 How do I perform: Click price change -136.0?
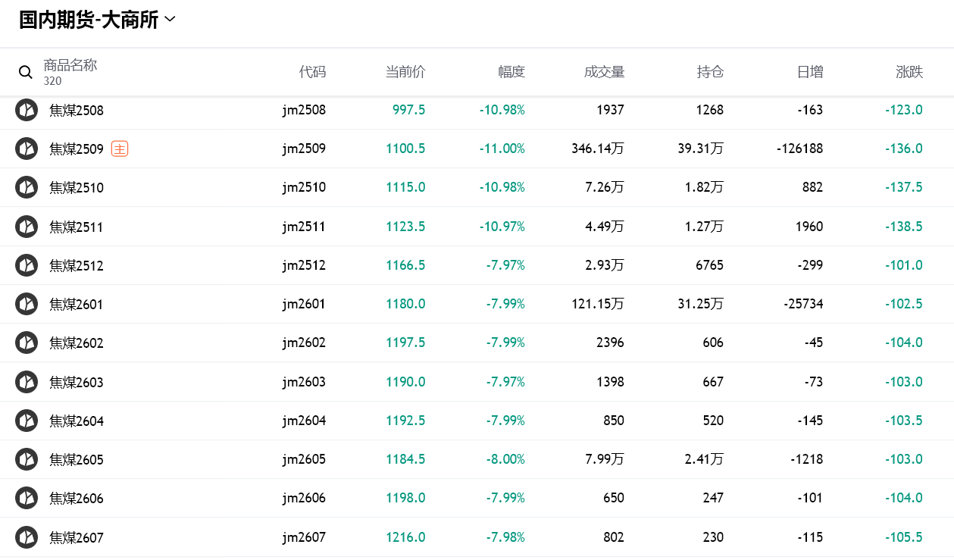(x=904, y=149)
